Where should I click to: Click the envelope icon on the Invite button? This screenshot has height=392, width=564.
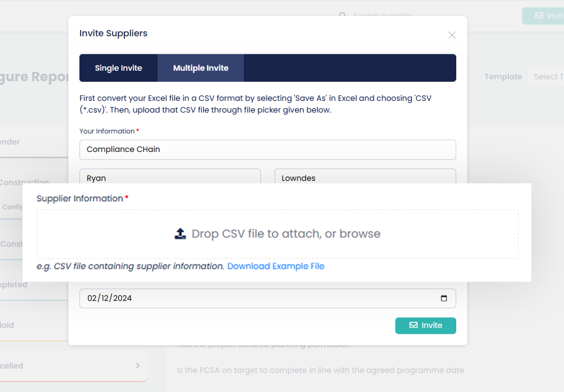point(413,325)
